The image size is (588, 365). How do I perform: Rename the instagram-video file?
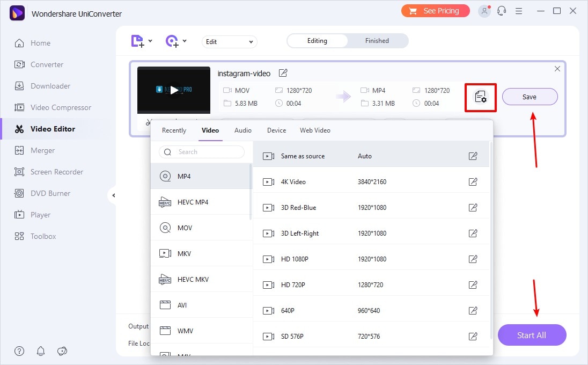tap(283, 73)
